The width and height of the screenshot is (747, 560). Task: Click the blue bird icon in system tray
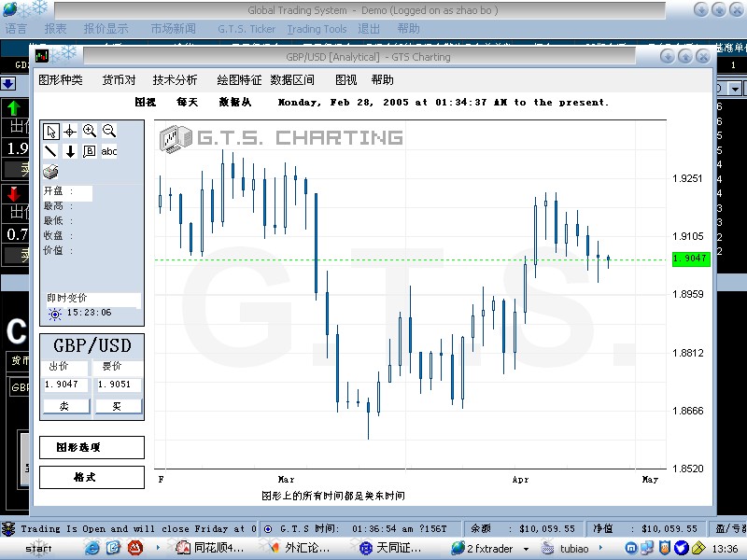coord(682,548)
